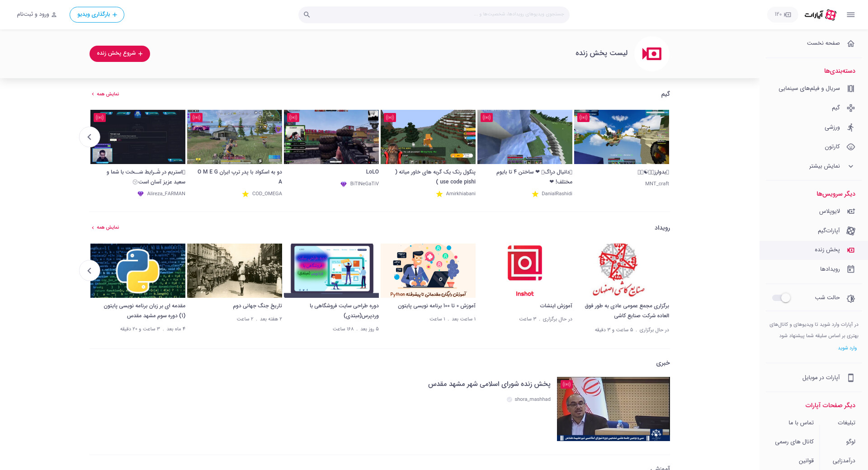Open the کانال های رسمی footer link
Screen dimensions: 868x470
point(794,442)
